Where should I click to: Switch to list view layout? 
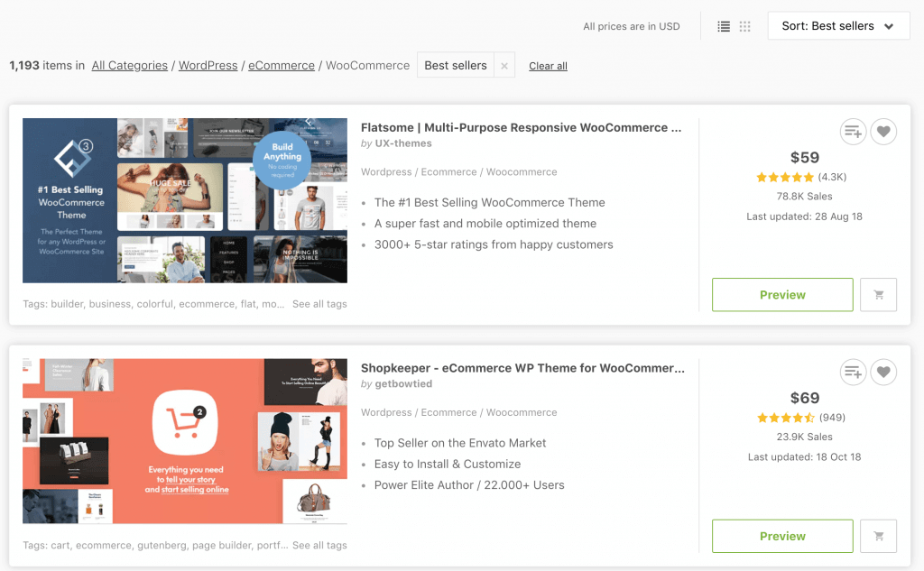tap(724, 26)
